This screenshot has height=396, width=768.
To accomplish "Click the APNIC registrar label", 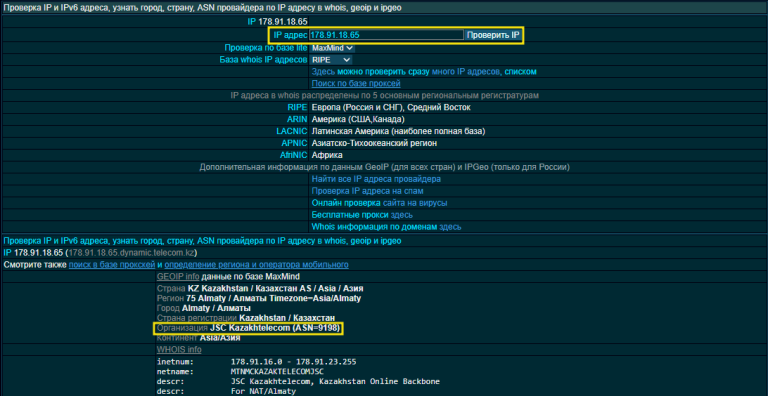I will tap(295, 143).
